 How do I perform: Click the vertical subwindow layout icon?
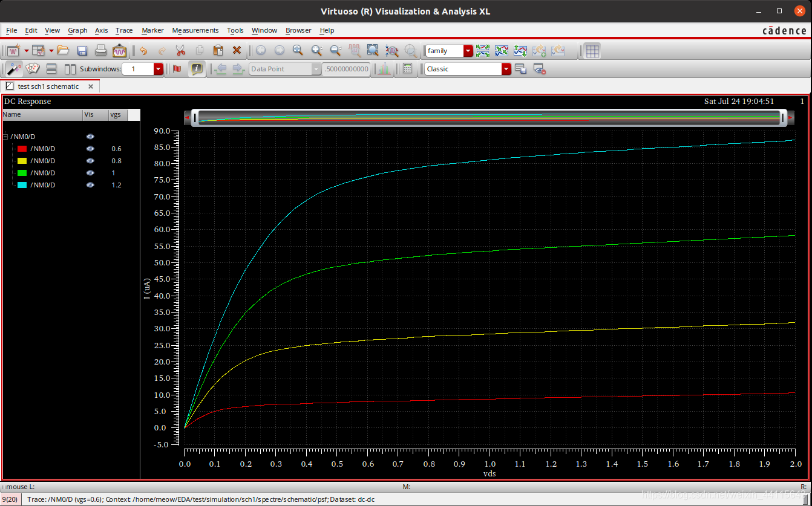click(x=70, y=69)
